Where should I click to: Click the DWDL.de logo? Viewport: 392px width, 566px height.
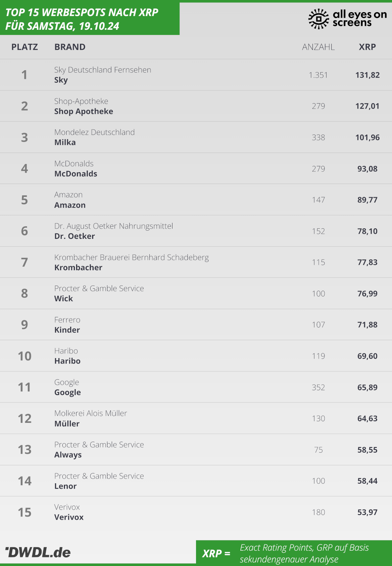38,552
